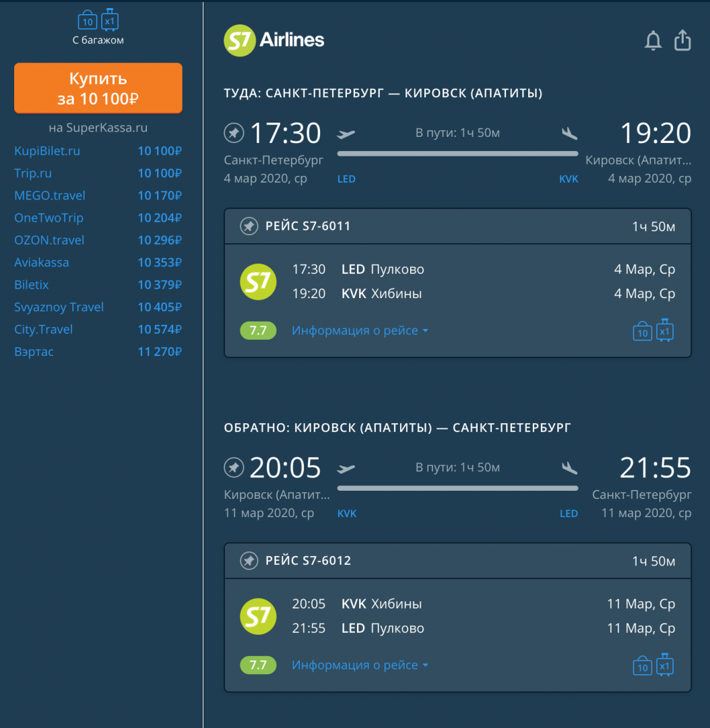Click the return flight duration progress bar
This screenshot has width=710, height=728.
[x=457, y=488]
